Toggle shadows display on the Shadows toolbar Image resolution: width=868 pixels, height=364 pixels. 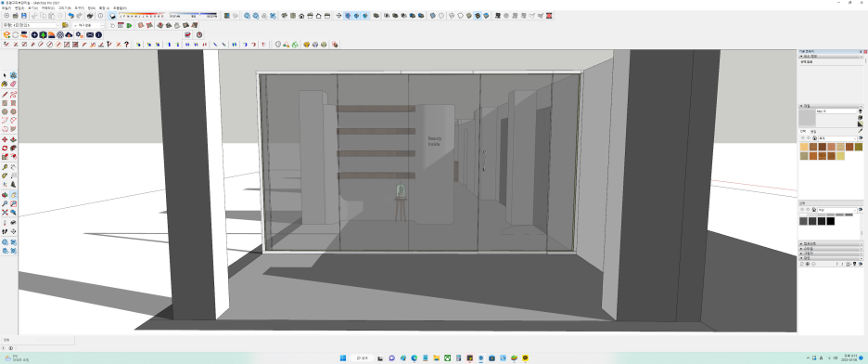[113, 16]
